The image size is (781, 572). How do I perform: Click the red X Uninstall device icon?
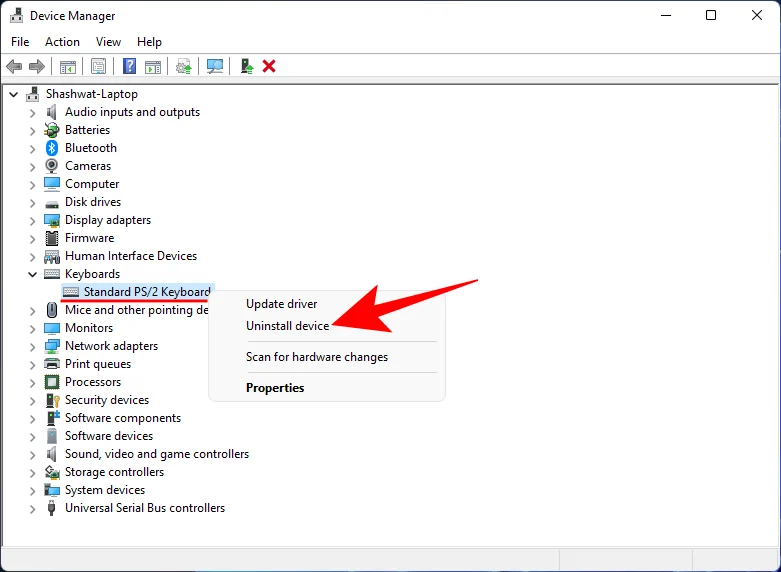tap(269, 66)
